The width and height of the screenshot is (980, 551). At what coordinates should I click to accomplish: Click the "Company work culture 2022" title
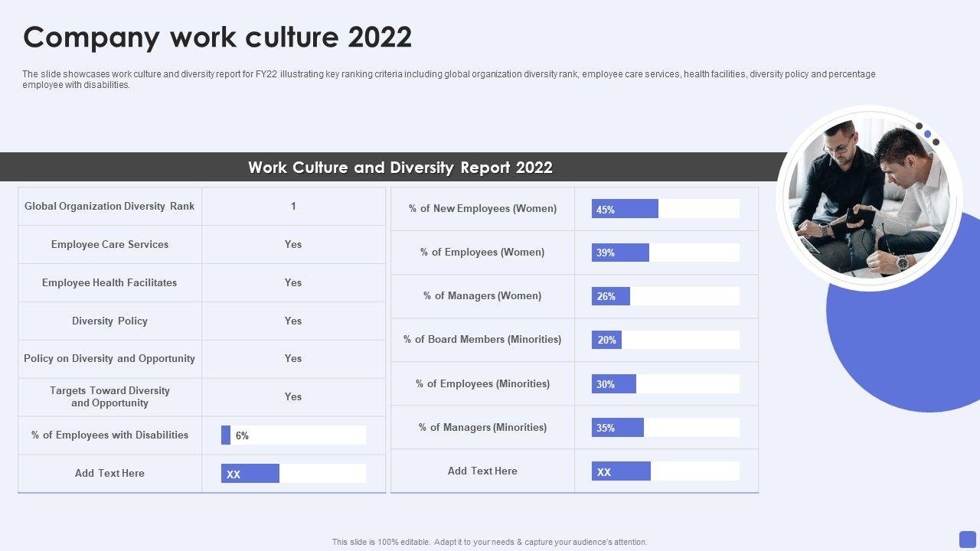(x=217, y=37)
